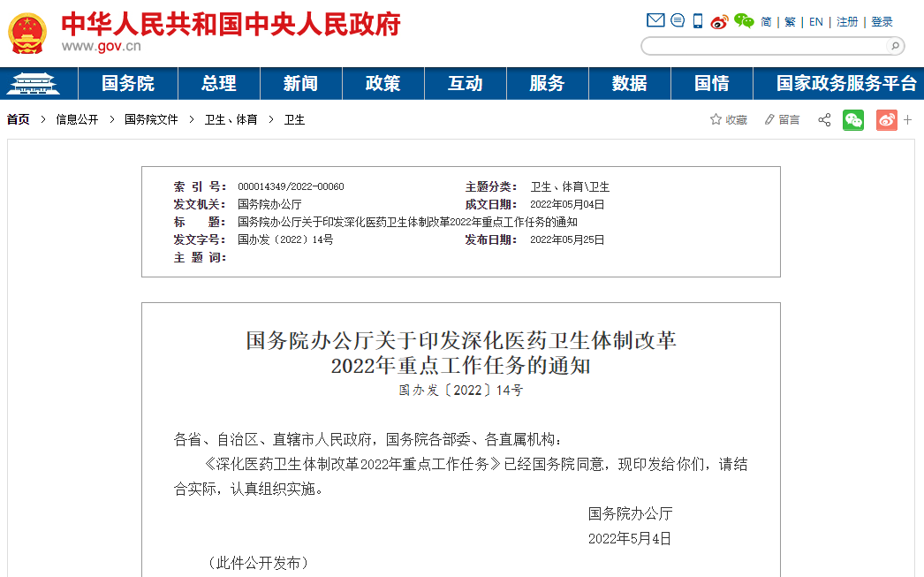Click the 登录 login link

(x=882, y=22)
